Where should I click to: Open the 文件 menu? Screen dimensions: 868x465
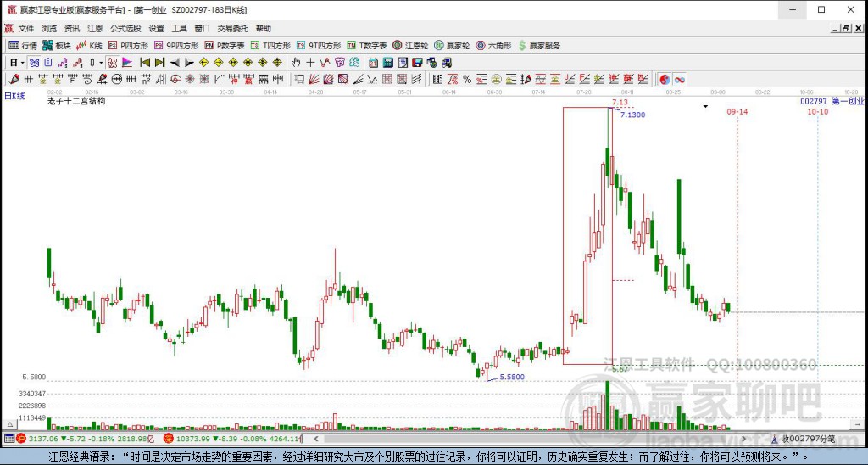click(26, 28)
